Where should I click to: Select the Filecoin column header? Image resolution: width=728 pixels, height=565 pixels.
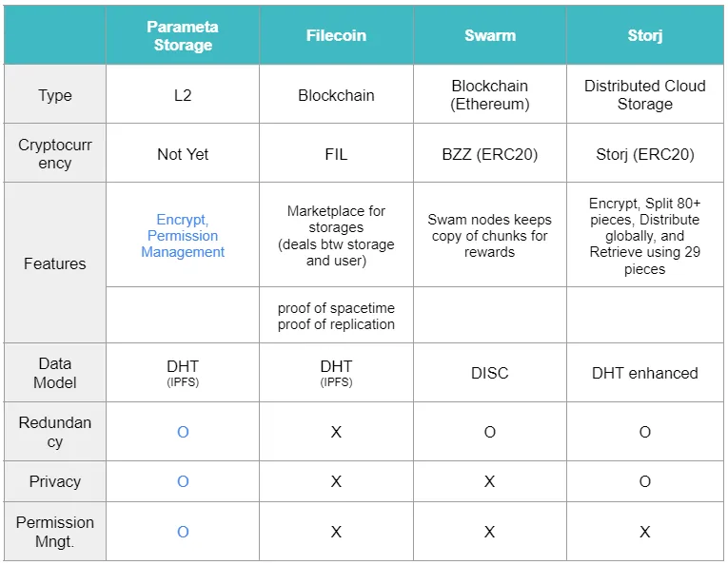pyautogui.click(x=336, y=36)
